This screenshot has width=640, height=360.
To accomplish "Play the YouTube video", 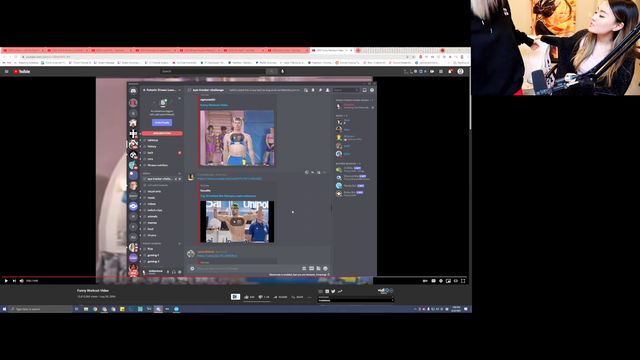I will point(6,281).
